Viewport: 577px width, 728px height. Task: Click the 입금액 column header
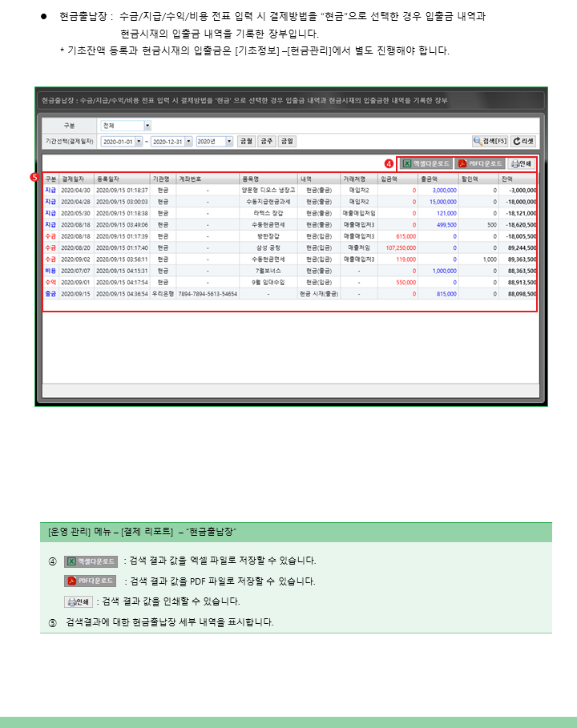tap(397, 179)
